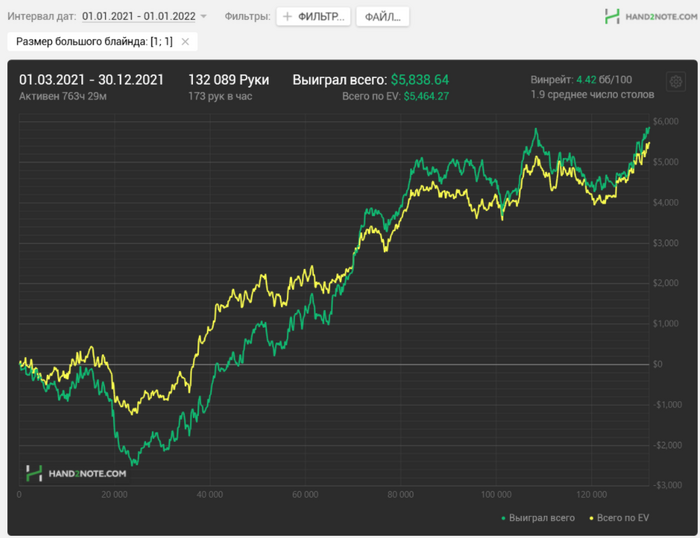This screenshot has width=700, height=538.
Task: Open the chart settings gear icon
Action: 676,82
